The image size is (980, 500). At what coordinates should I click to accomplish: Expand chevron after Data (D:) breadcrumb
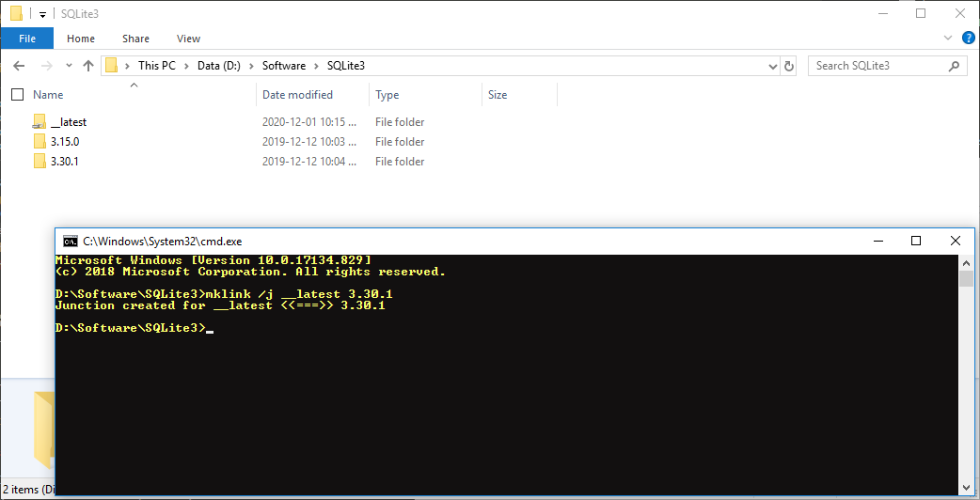pos(251,66)
